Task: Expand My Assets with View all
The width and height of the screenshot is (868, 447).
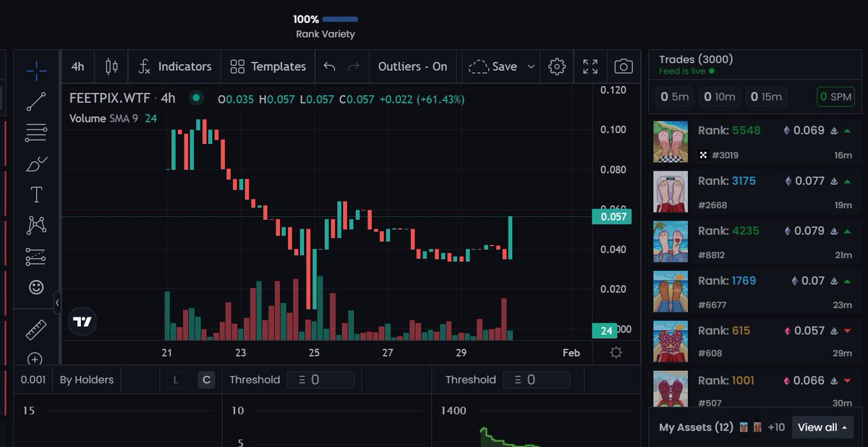Action: [822, 427]
